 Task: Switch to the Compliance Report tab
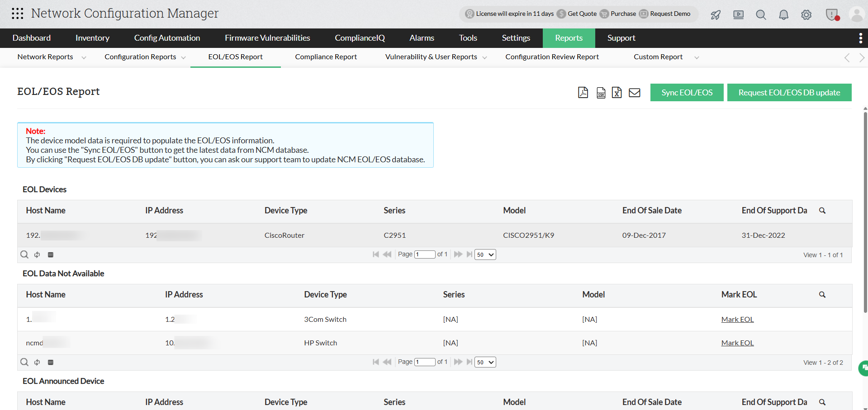(x=326, y=57)
